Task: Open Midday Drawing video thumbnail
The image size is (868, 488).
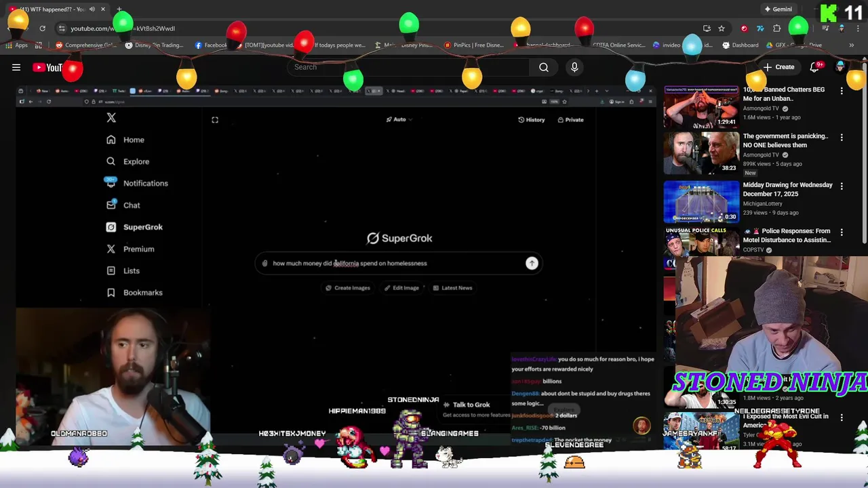Action: [701, 201]
